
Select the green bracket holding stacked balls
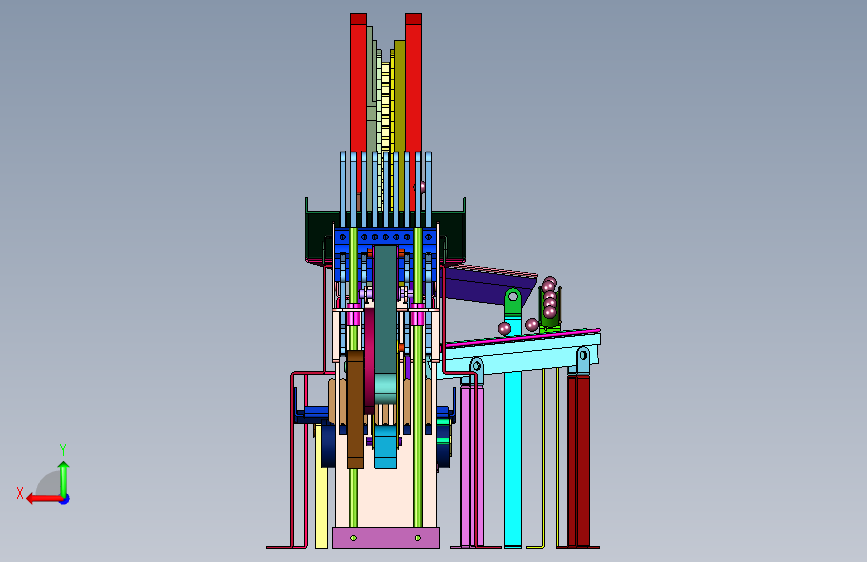click(x=550, y=310)
